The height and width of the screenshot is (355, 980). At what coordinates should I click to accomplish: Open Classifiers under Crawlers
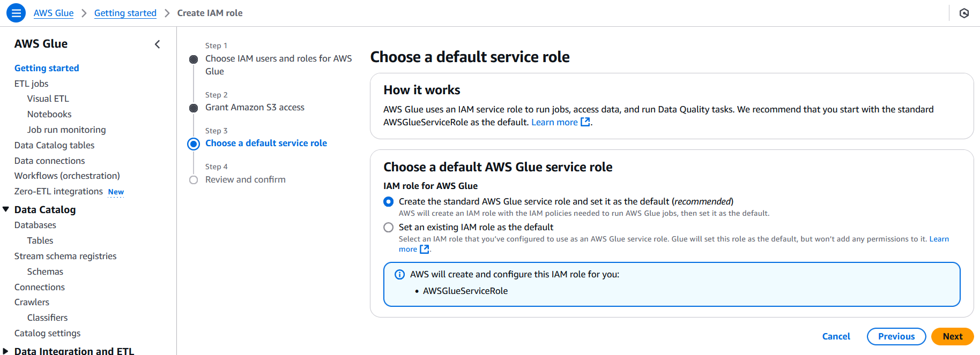[x=47, y=318]
